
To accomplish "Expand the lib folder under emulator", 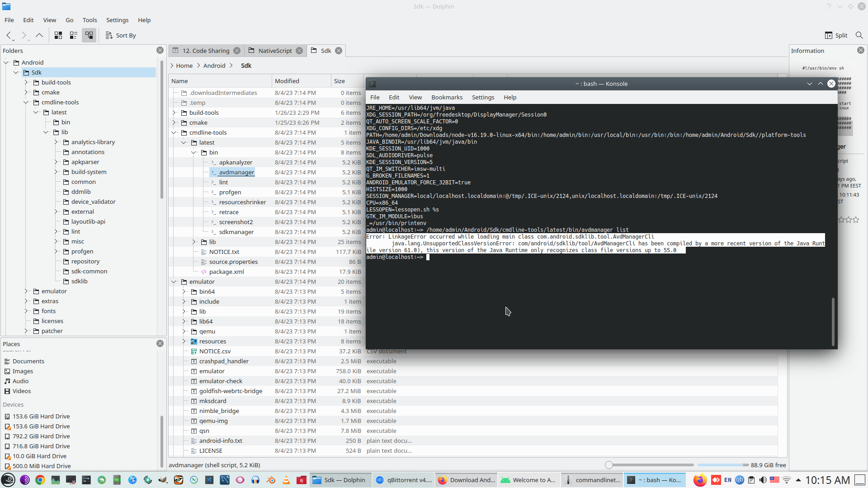I will click(184, 311).
